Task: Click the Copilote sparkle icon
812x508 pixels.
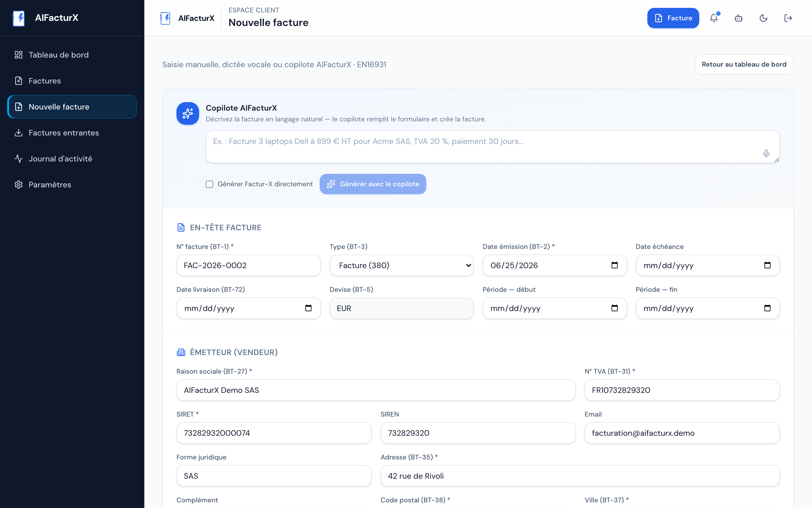Action: [x=187, y=113]
